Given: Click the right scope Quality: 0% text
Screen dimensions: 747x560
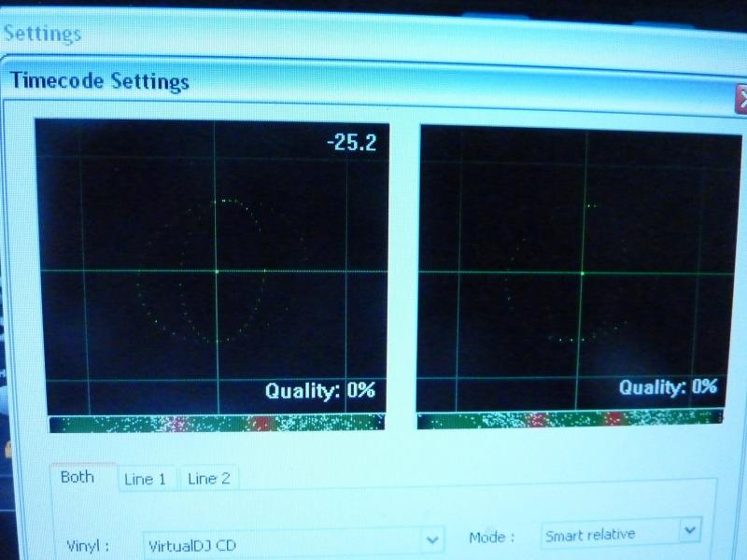Looking at the screenshot, I should 668,386.
